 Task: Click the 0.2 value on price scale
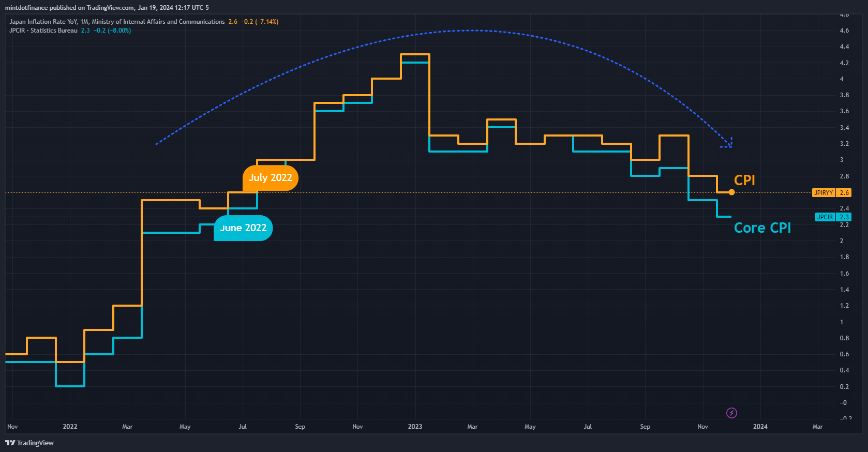pyautogui.click(x=844, y=387)
